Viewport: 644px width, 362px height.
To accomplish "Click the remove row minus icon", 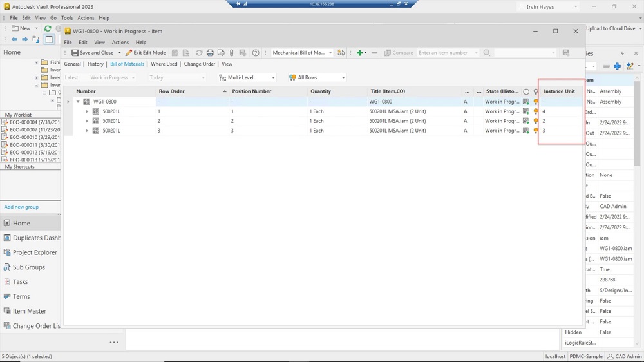I will pos(374,53).
